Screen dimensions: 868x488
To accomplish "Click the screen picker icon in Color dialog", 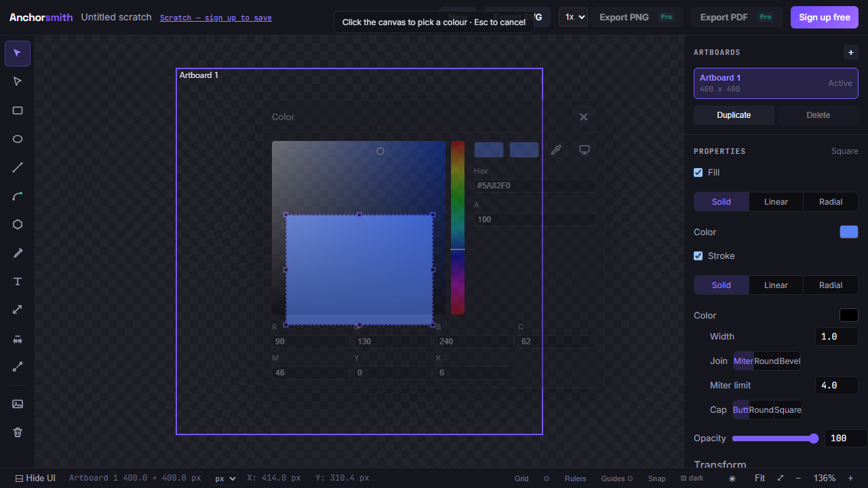I will tap(585, 150).
